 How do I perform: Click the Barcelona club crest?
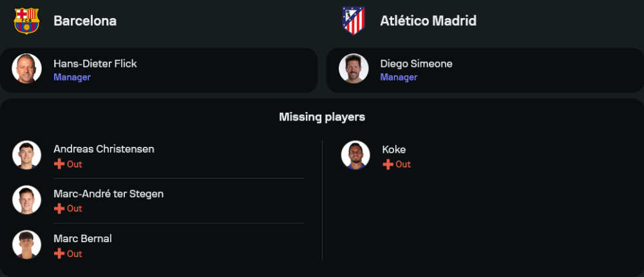[26, 21]
